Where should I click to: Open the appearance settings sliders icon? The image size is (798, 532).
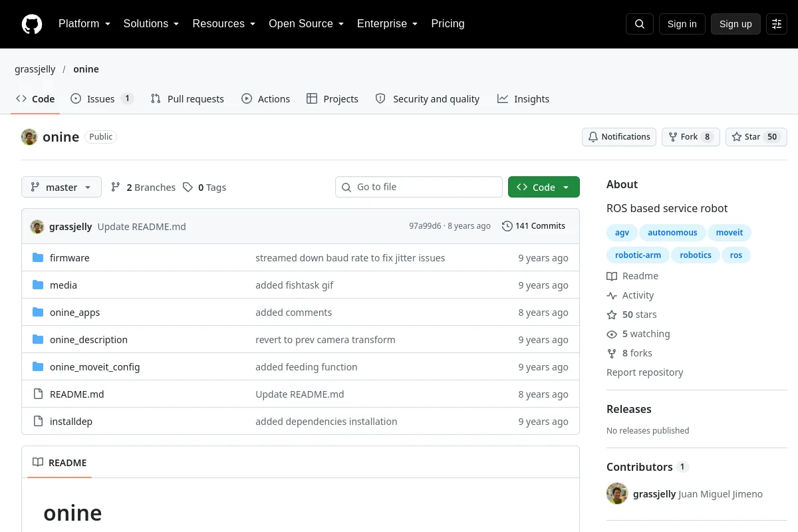pos(777,24)
